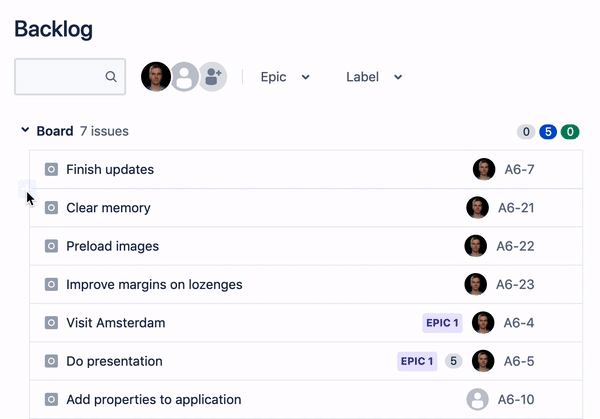Click issue key A6-10
Viewport: 600px width, 419px height.
(516, 399)
